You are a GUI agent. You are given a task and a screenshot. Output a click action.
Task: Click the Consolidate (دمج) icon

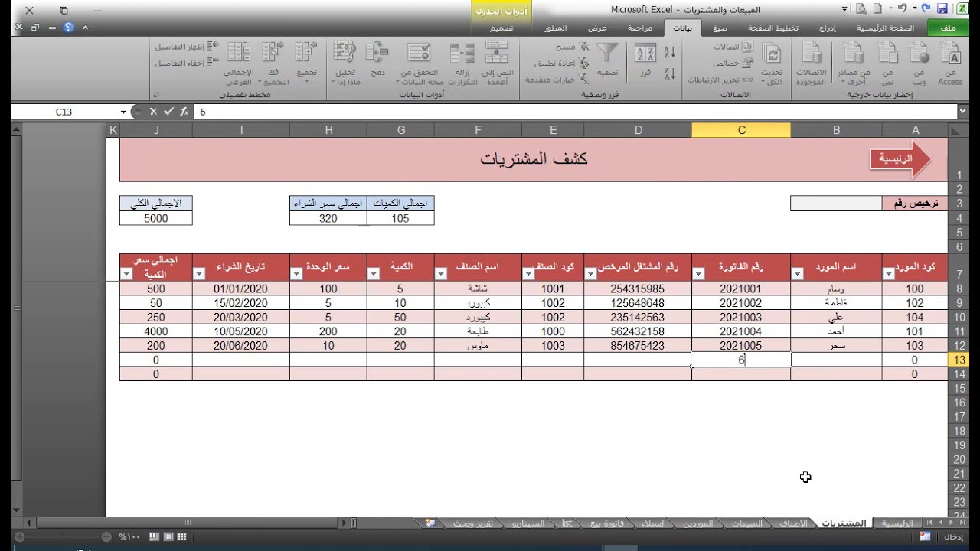tap(377, 60)
